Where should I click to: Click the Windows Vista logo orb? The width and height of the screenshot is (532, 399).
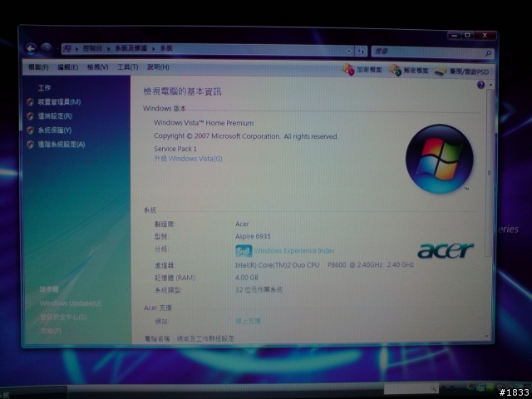pyautogui.click(x=440, y=159)
